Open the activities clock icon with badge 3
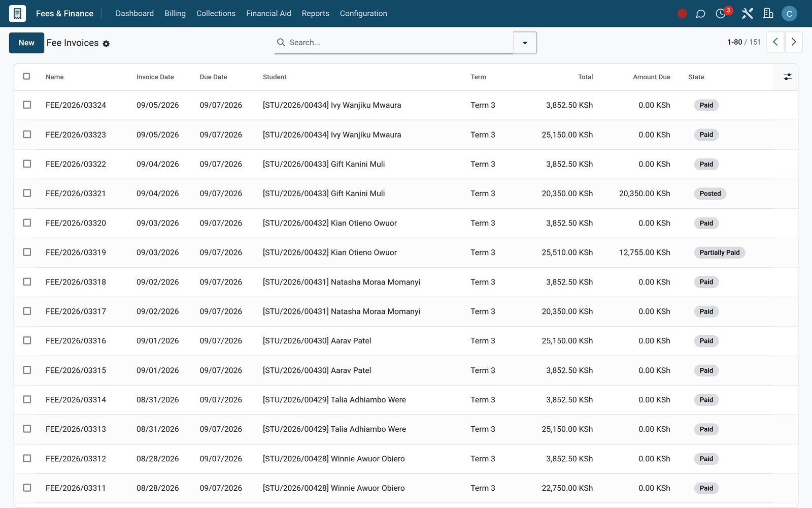Screen dimensions: 812x508 coord(721,14)
